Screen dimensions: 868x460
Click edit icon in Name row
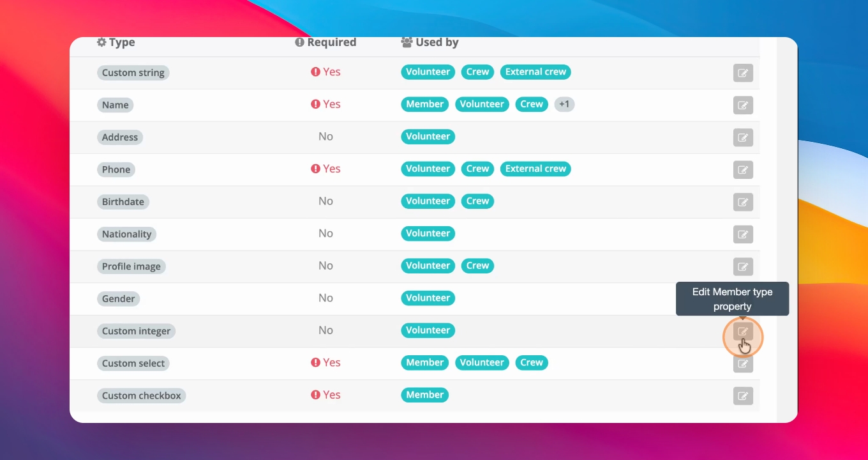[743, 105]
